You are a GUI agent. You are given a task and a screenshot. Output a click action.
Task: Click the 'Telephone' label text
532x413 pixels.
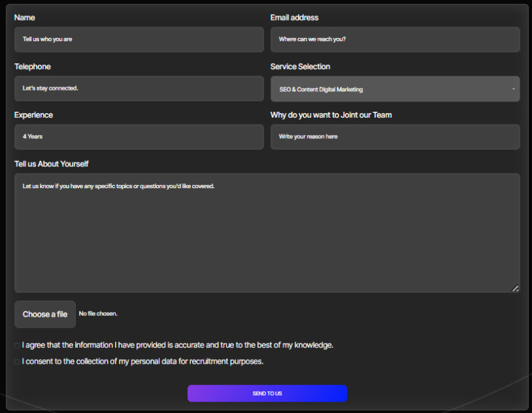point(33,67)
